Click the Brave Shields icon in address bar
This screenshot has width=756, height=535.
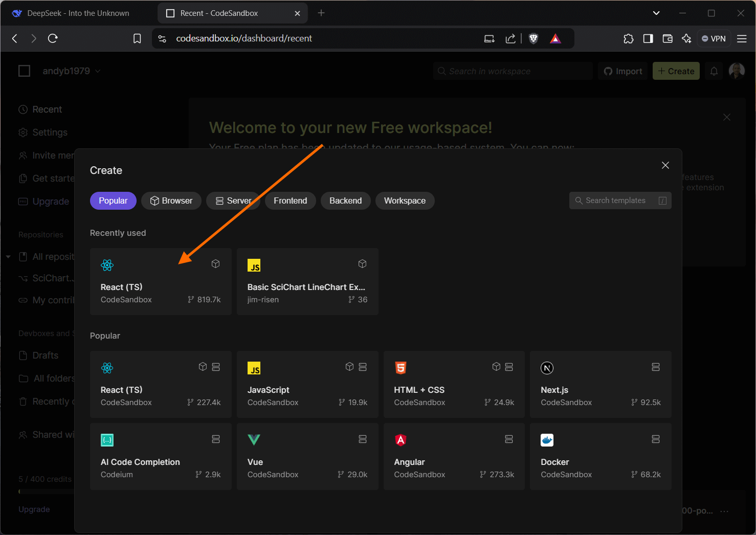[533, 38]
